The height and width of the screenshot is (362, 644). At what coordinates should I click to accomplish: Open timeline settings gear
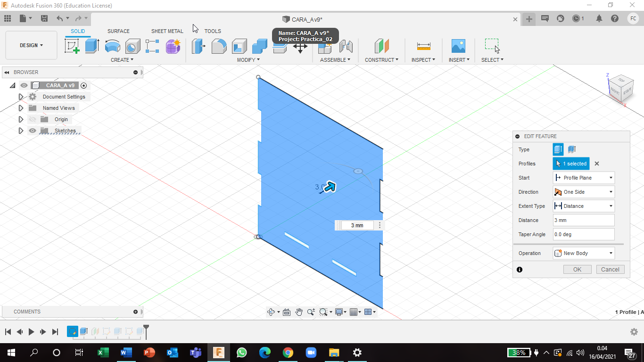click(634, 332)
